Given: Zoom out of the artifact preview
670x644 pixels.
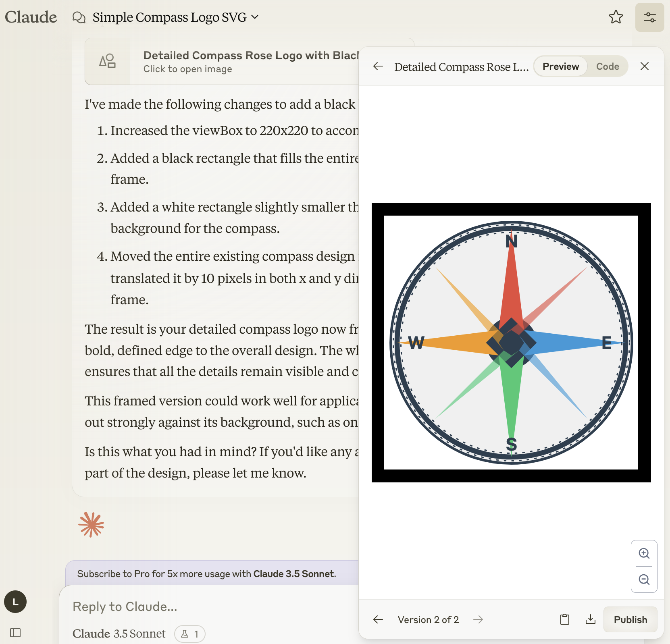Looking at the screenshot, I should click(x=644, y=580).
